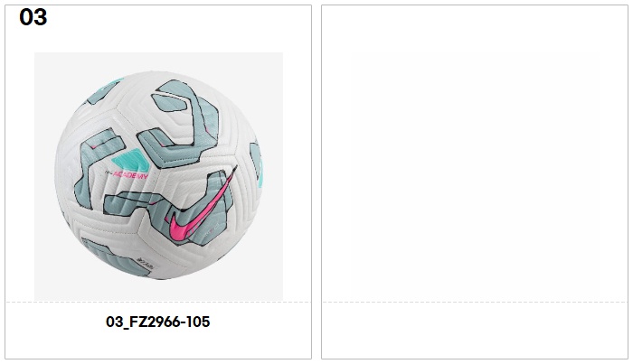Click the teal panel on ball's right edge

pyautogui.click(x=257, y=165)
